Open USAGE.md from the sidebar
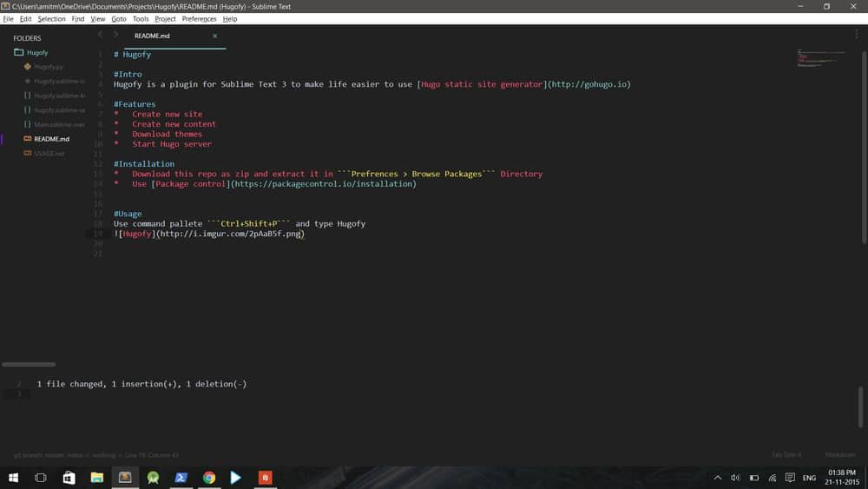This screenshot has width=868, height=489. tap(49, 154)
